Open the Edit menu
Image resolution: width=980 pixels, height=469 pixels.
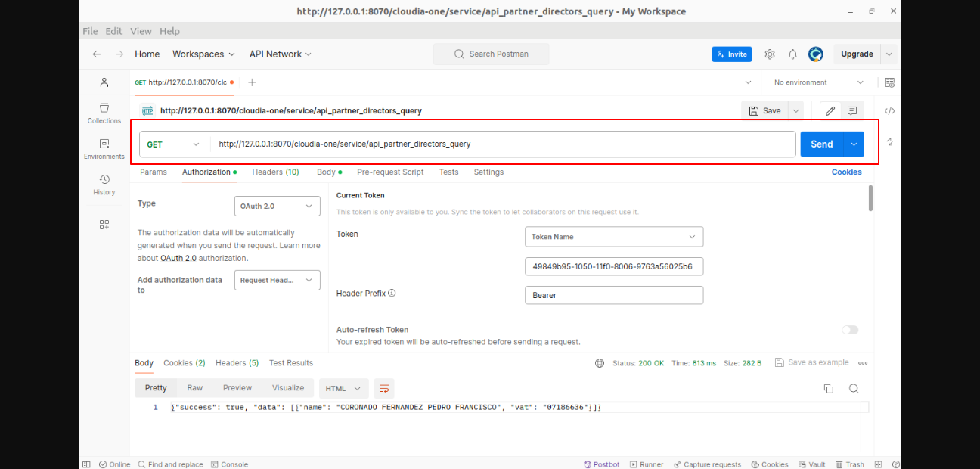[x=114, y=31]
